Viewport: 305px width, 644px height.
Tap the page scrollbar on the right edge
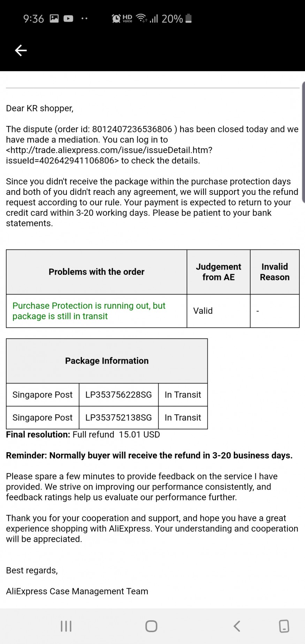(x=303, y=142)
